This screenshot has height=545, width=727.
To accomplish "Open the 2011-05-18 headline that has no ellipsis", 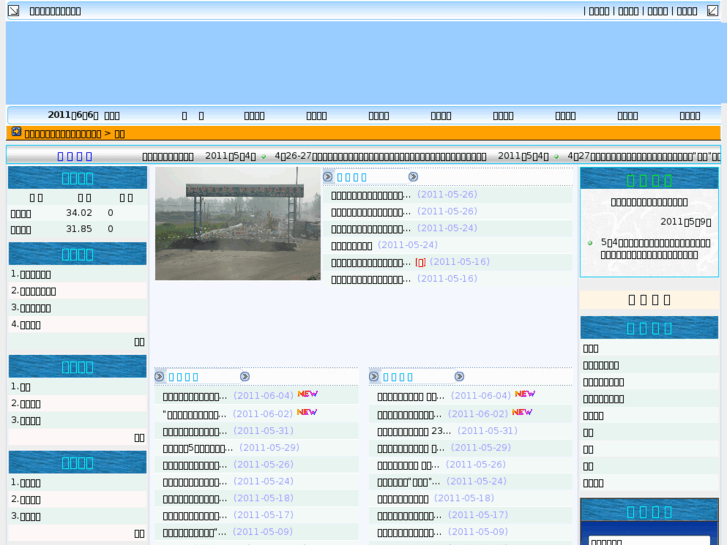I will 403,499.
